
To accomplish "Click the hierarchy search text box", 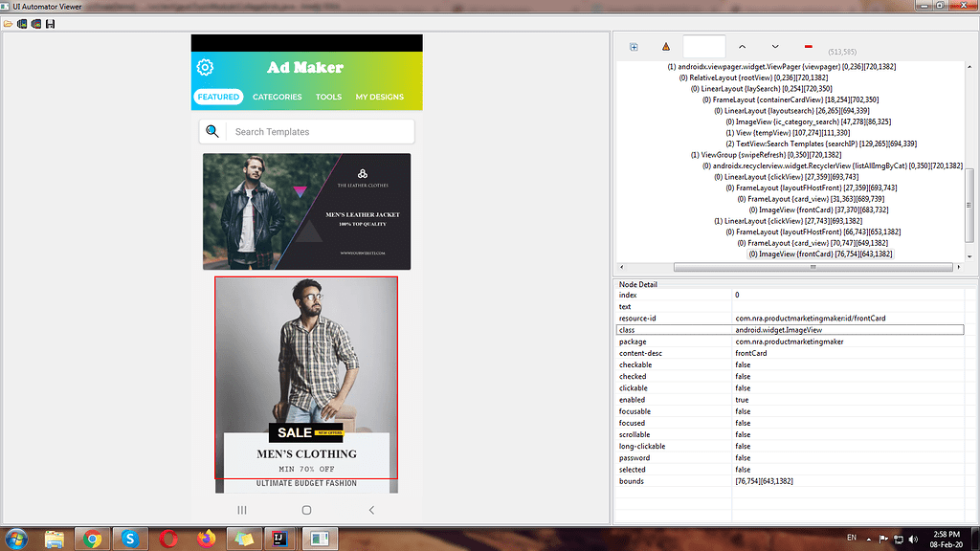I will (x=703, y=46).
